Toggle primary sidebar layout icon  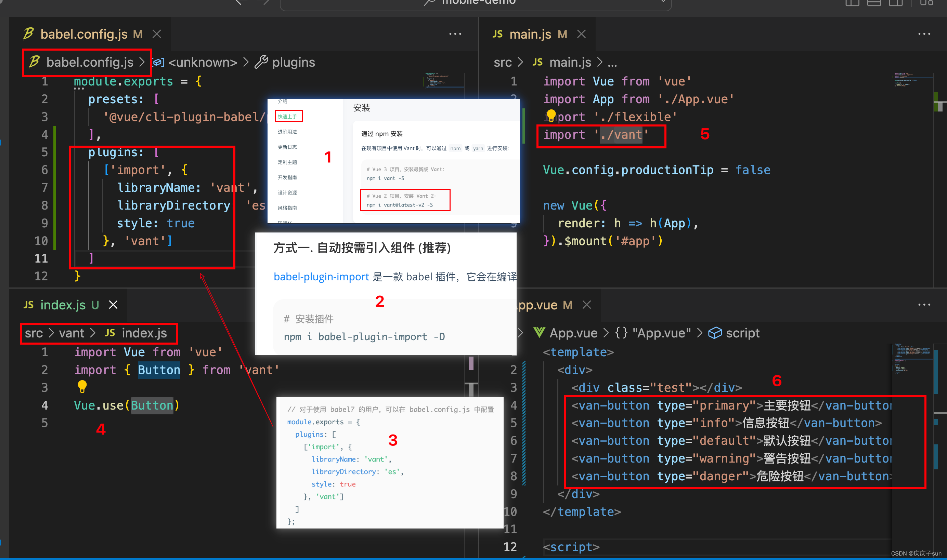[852, 3]
